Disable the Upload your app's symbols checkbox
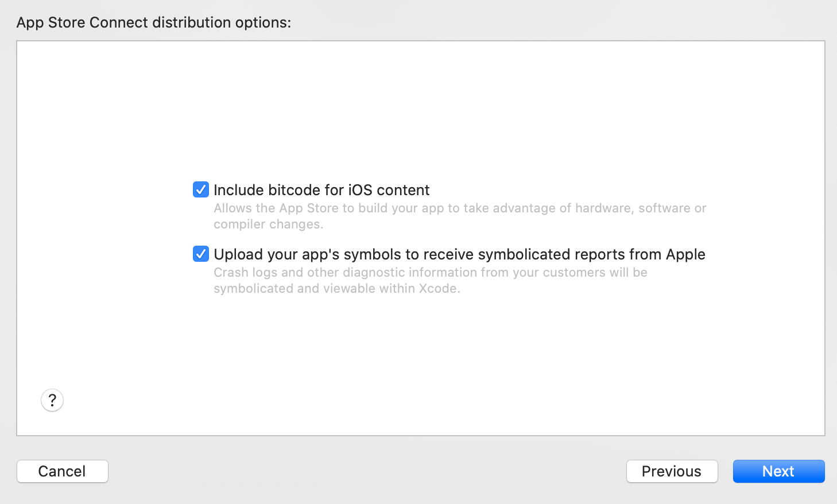 (x=201, y=254)
